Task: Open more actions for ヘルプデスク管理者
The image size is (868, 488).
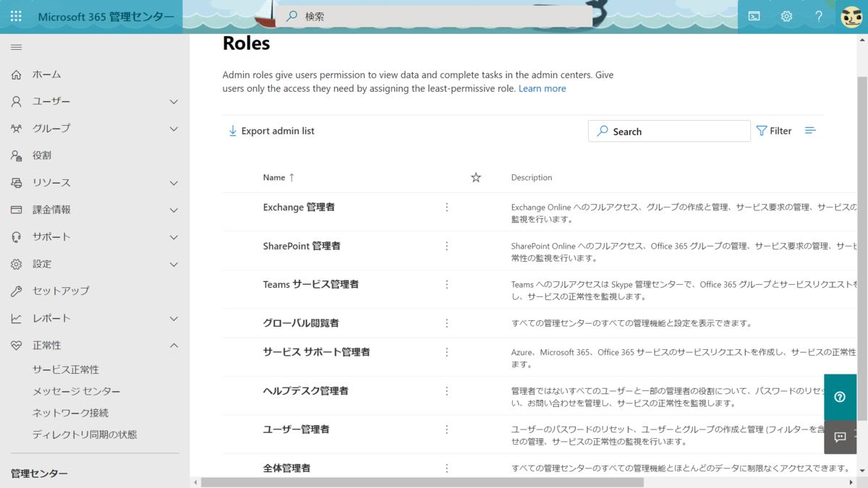Action: click(446, 391)
